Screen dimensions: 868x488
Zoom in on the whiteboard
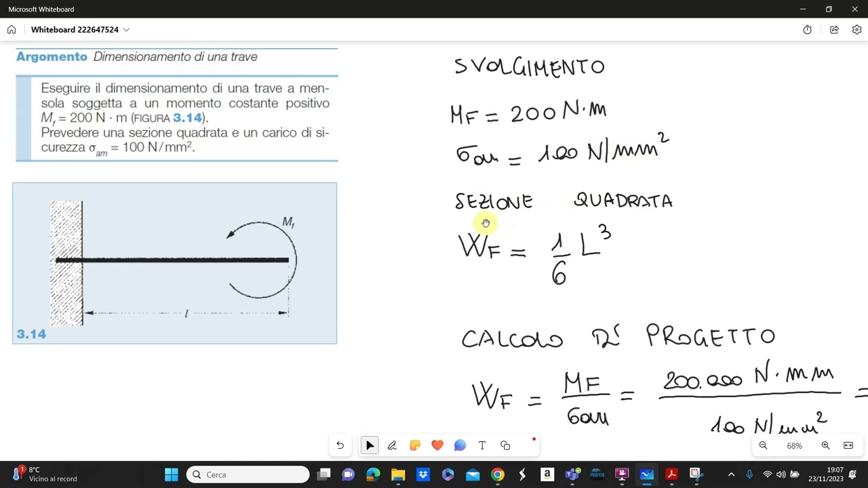pyautogui.click(x=825, y=445)
